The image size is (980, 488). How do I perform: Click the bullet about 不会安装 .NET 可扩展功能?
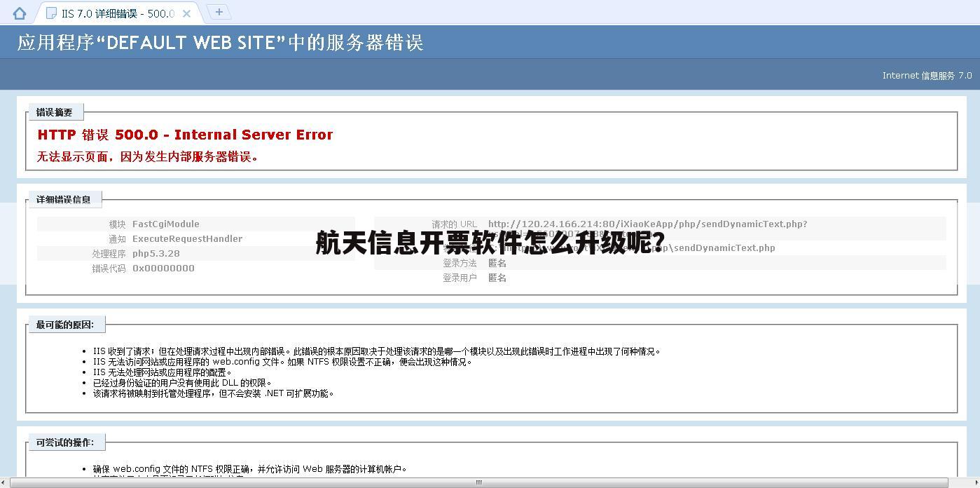[x=214, y=393]
